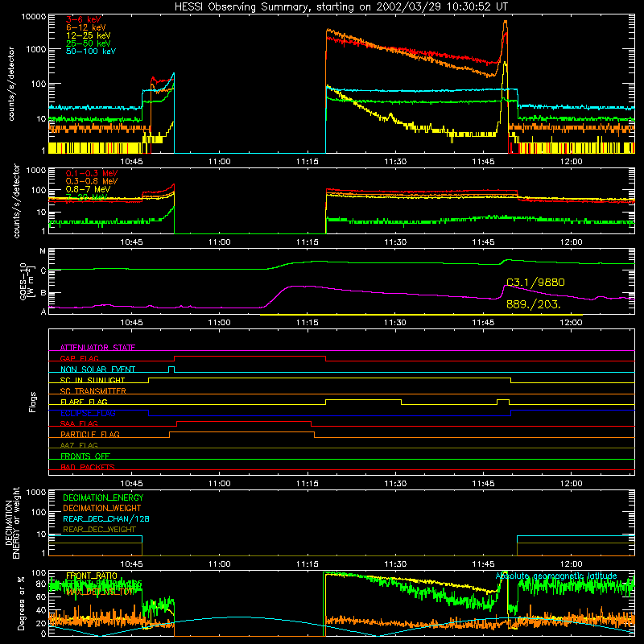Pick the "FLARE_FLAG" label
This screenshot has height=644, width=644.
tap(84, 402)
